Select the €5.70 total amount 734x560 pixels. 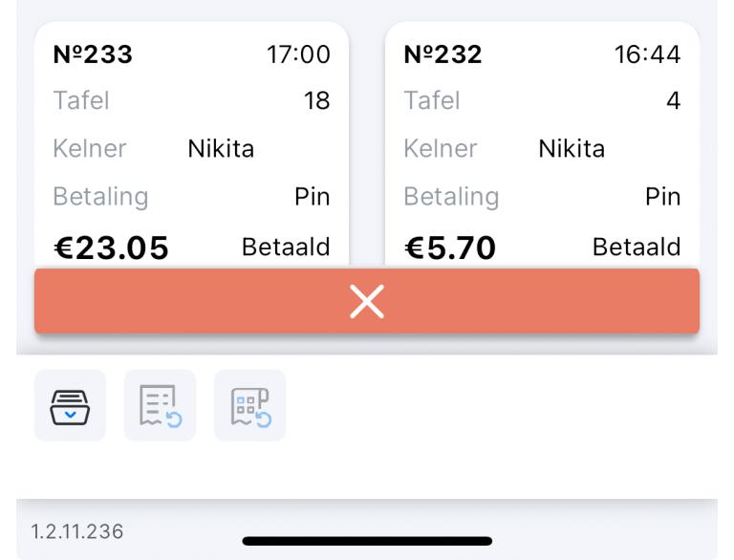(x=450, y=248)
